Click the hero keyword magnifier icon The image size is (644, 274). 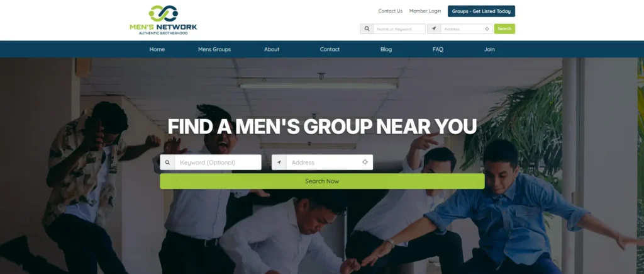(167, 162)
